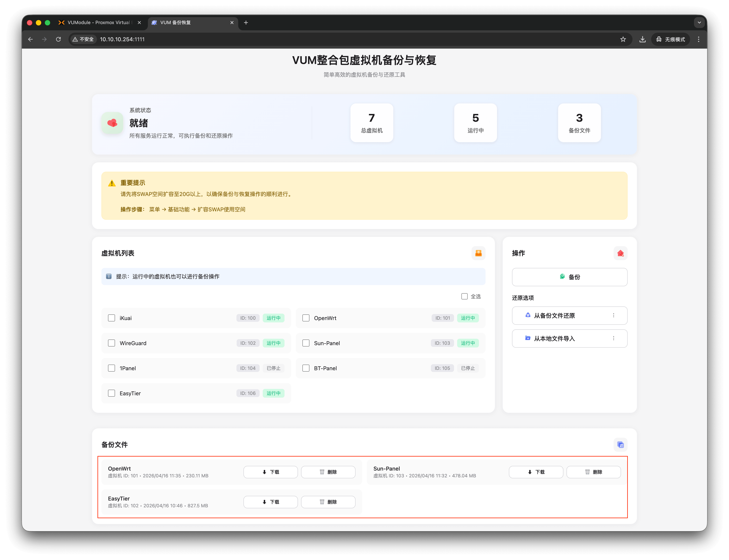Screen dimensions: 729x560
Task: Click the ID: 100 badge for iKuai
Action: tap(248, 318)
